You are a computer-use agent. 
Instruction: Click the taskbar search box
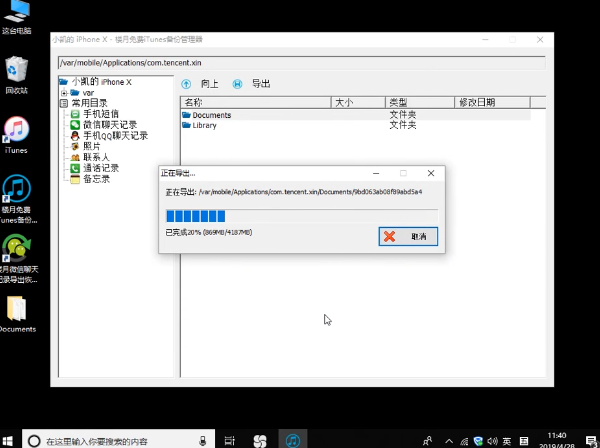click(x=119, y=439)
